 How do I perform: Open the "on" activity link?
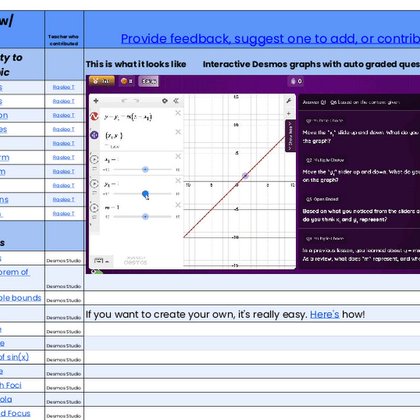pyautogui.click(x=4, y=115)
